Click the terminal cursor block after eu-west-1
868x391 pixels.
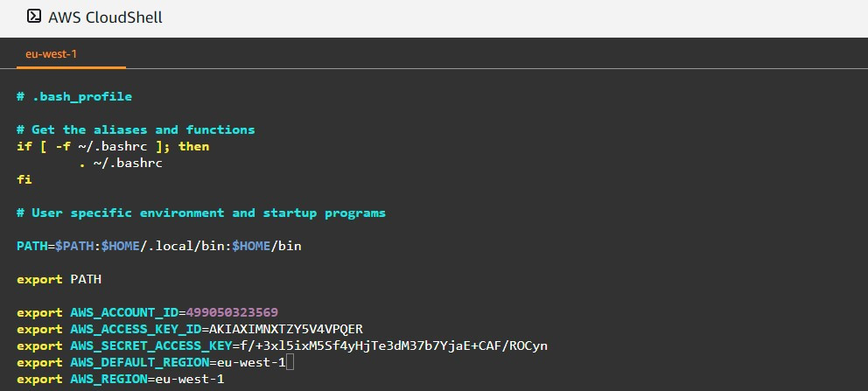tap(290, 363)
